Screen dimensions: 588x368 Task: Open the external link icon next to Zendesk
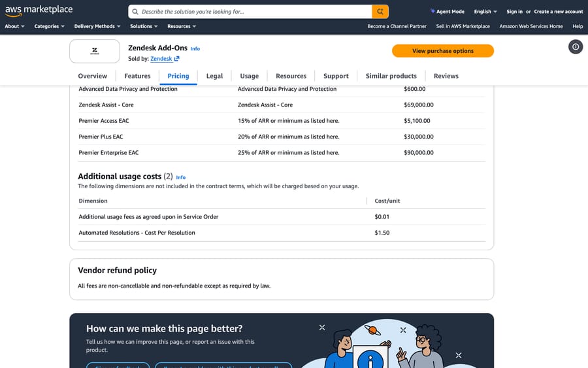(x=176, y=59)
